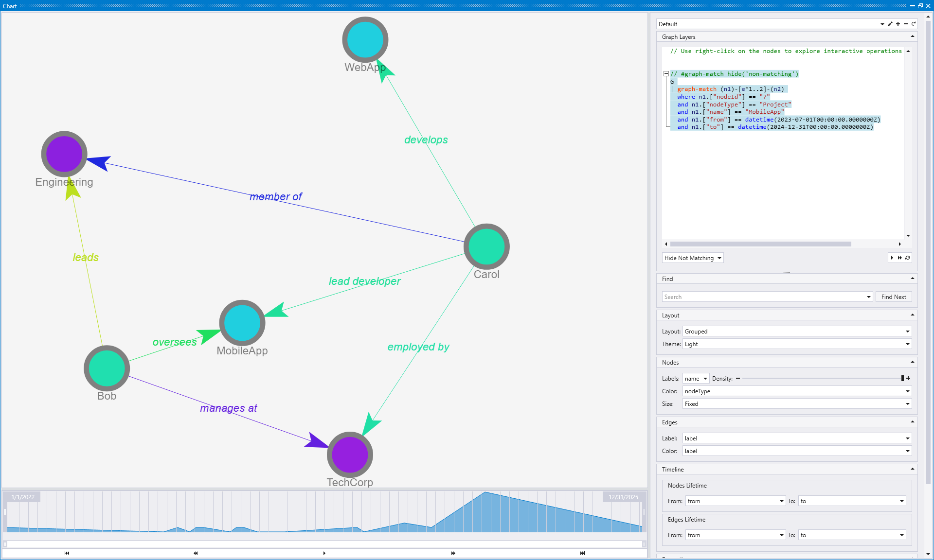Refresh layer results beside the run buttons
Screen dimensions: 934x560
pyautogui.click(x=908, y=258)
